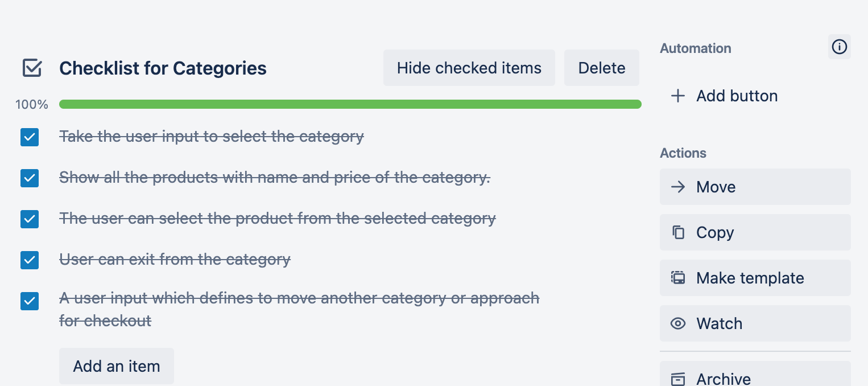Click the Automation info icon
The height and width of the screenshot is (386, 868).
[839, 47]
